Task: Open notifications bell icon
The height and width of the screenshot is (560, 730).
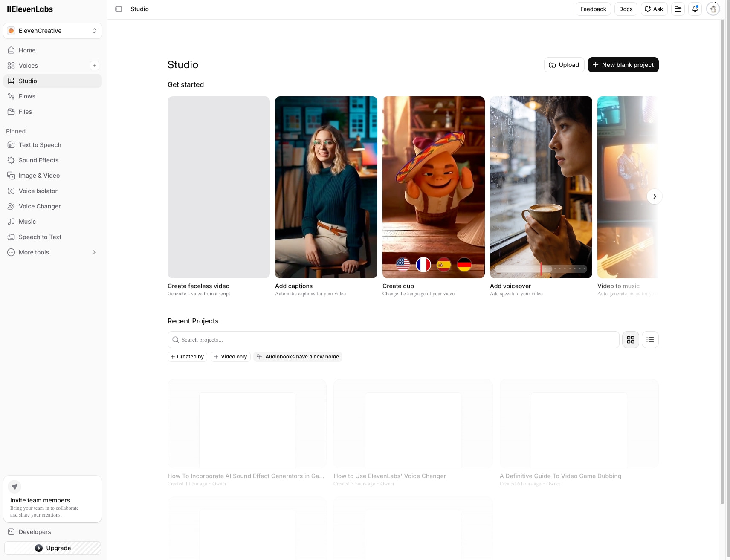Action: 695,9
